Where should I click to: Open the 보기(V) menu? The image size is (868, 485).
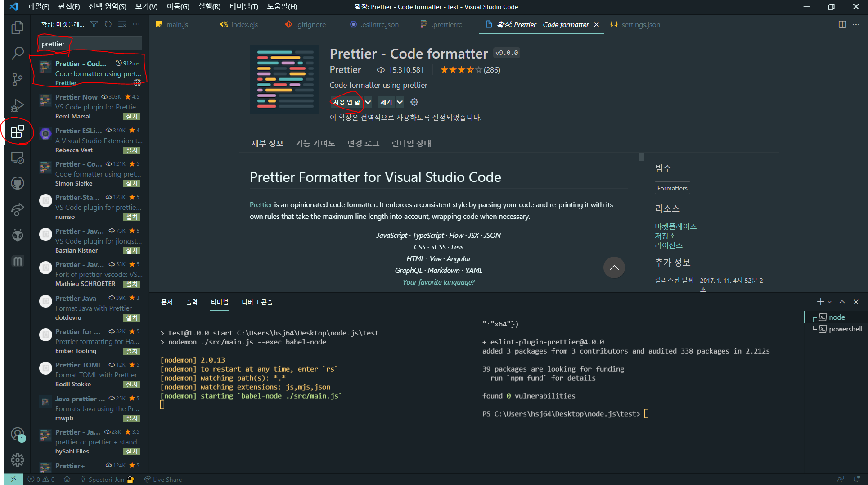coord(147,7)
